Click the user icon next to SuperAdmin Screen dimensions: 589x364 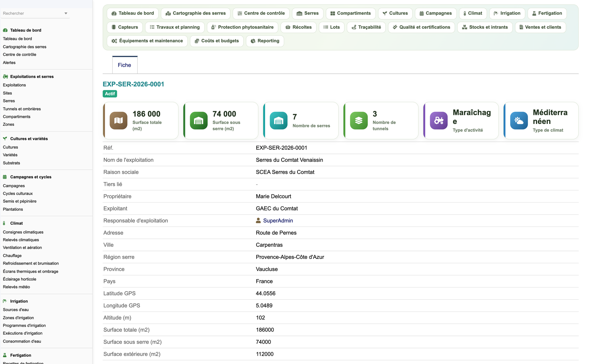click(x=258, y=220)
